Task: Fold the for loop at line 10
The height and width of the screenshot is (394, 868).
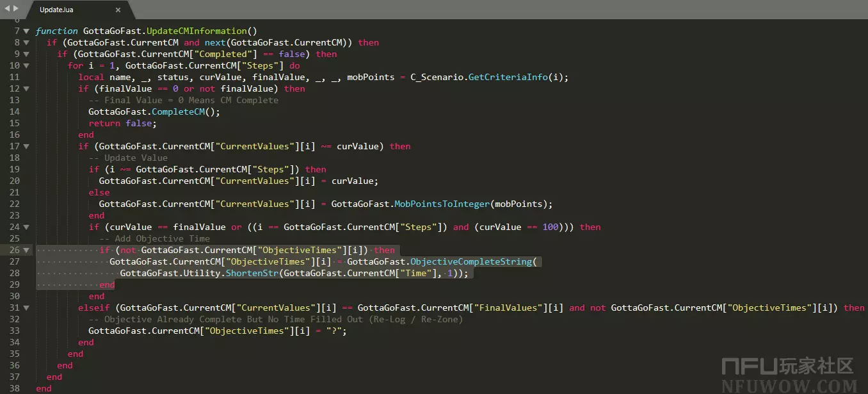Action: coord(26,66)
